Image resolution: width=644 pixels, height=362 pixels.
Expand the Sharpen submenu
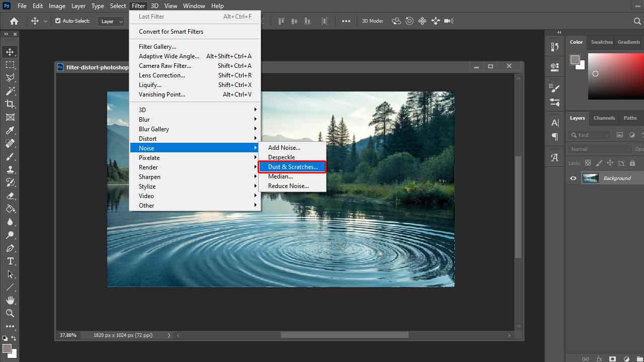[x=195, y=177]
